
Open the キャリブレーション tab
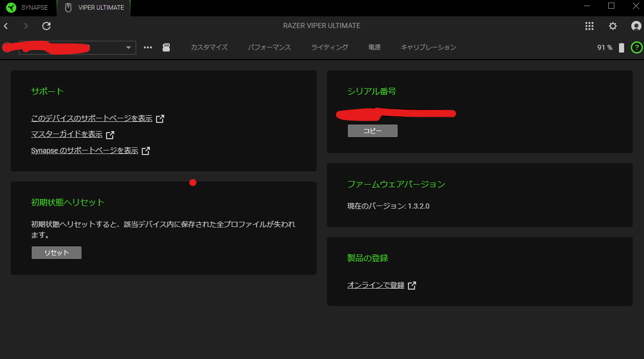pos(428,47)
